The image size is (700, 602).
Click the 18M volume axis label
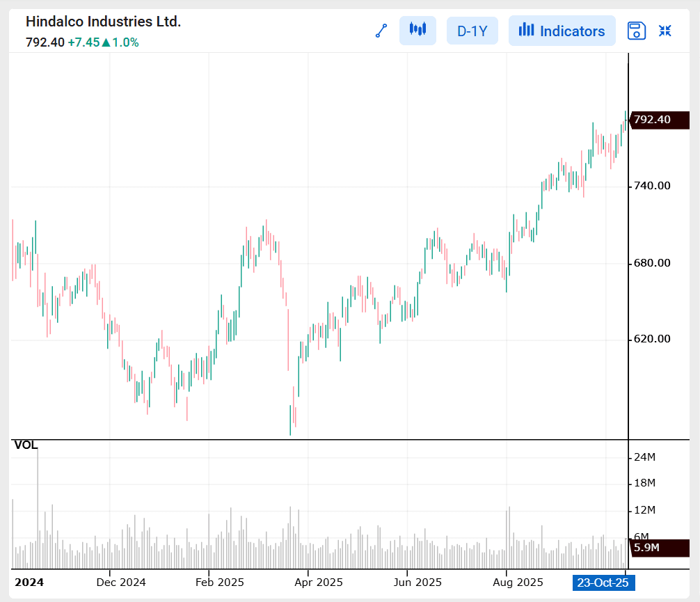tap(644, 483)
